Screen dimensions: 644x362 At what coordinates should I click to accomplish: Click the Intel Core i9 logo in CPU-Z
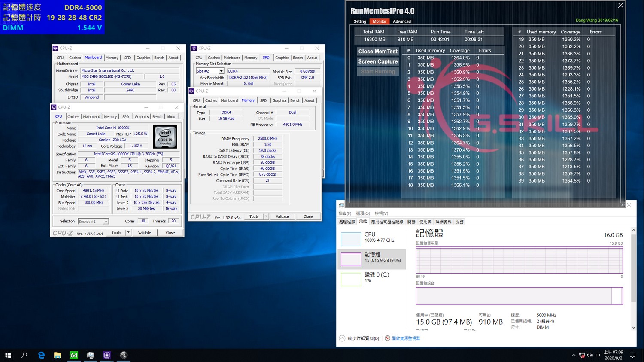point(165,137)
